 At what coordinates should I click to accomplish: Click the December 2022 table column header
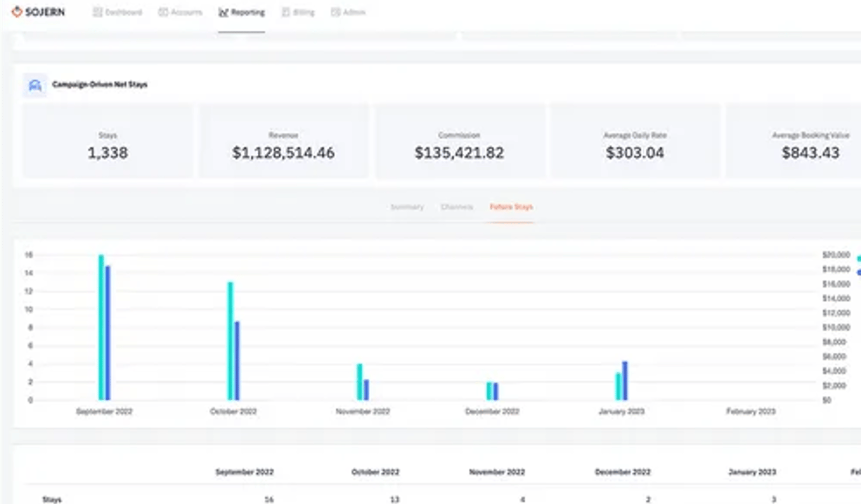(x=623, y=472)
